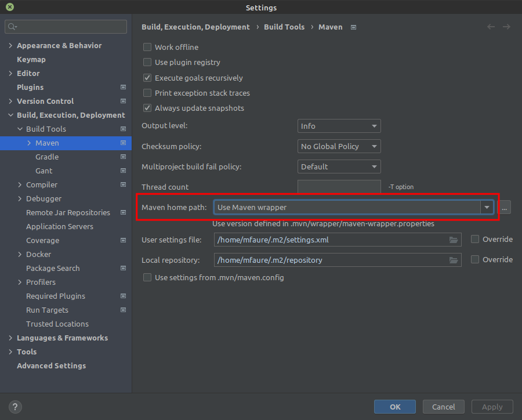Go back with the left arrow icon
This screenshot has height=420, width=522.
pos(491,27)
